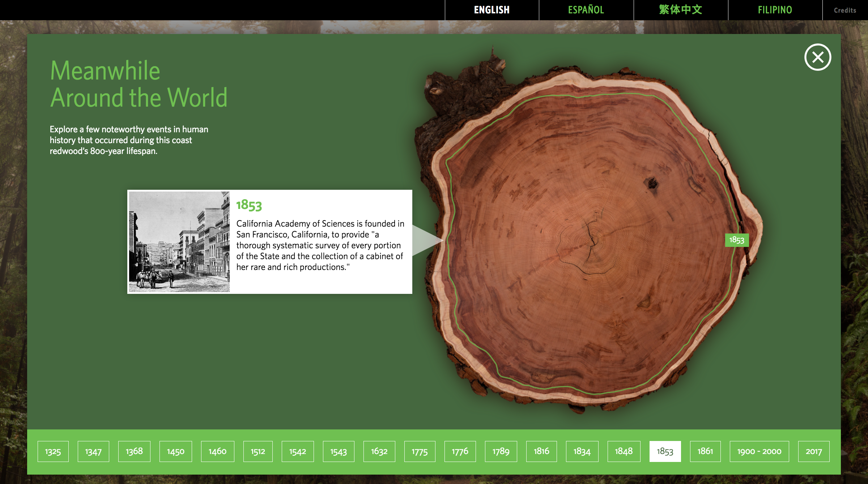Viewport: 868px width, 484px height.
Task: Open the 1848 timeline entry
Action: [x=624, y=451]
